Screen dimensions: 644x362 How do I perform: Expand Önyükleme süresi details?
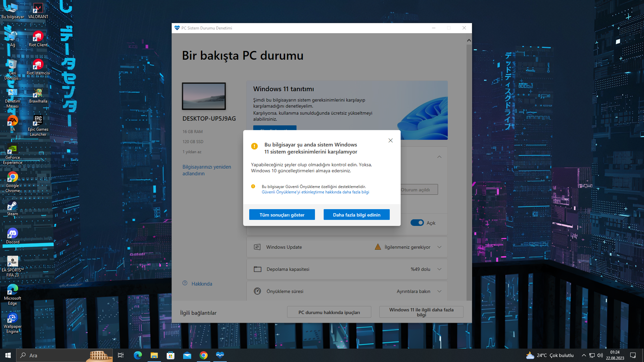[439, 291]
